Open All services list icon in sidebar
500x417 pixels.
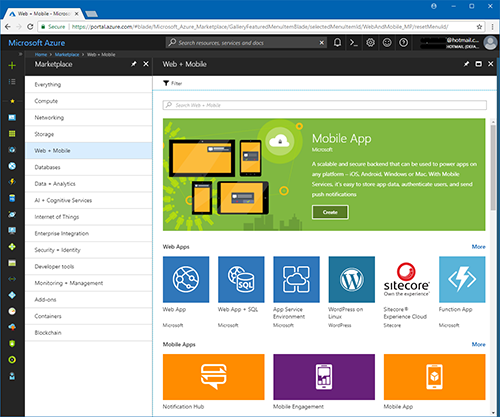coord(12,82)
